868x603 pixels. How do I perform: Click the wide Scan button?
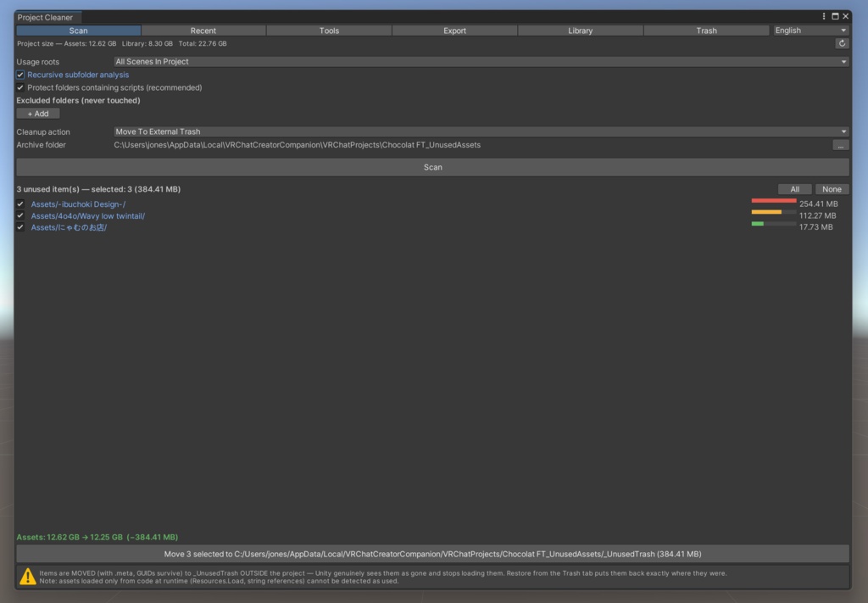click(x=432, y=167)
